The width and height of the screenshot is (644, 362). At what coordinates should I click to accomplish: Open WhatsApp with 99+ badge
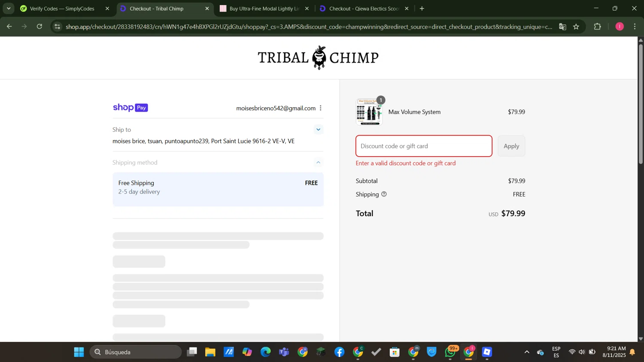450,352
